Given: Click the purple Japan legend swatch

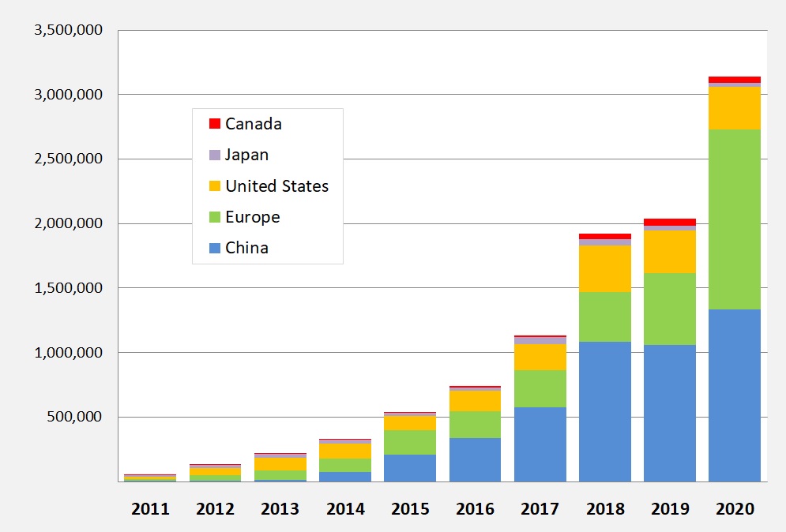Looking at the screenshot, I should pyautogui.click(x=214, y=155).
